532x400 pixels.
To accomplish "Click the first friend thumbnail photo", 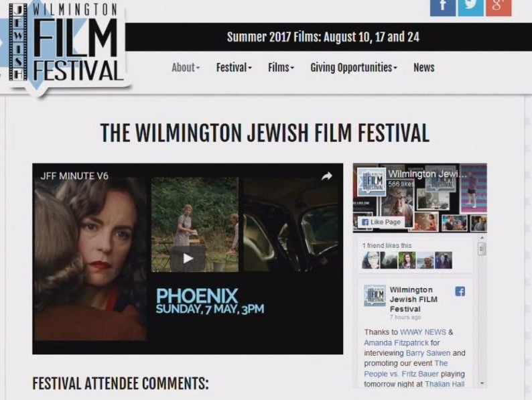I will coord(371,260).
